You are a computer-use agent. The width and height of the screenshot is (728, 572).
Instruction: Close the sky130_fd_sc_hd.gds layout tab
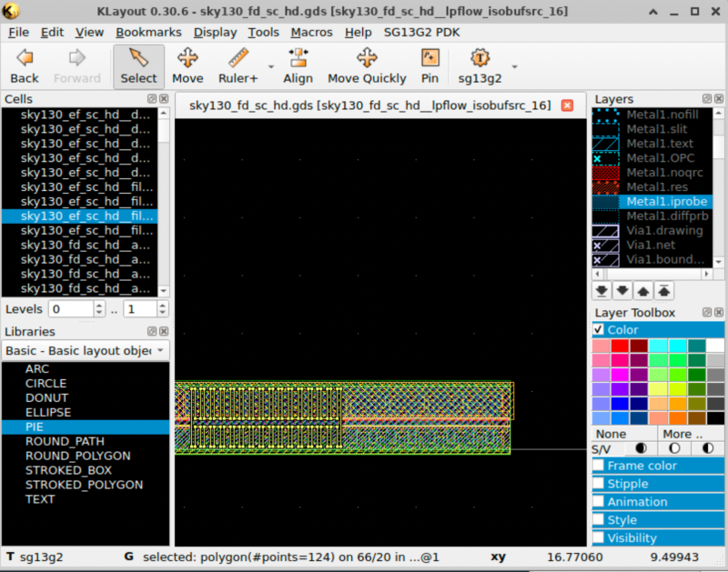coord(568,105)
